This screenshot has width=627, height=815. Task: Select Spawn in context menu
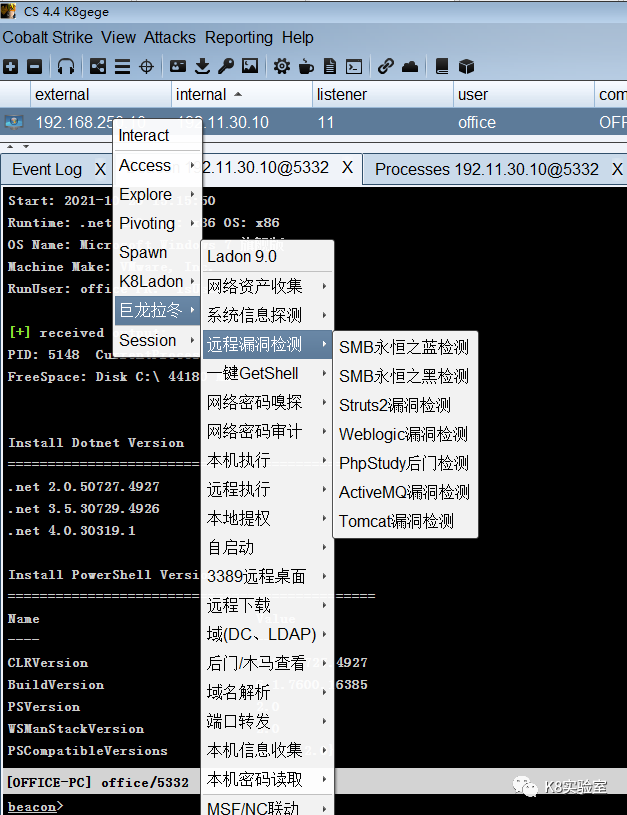[157, 253]
